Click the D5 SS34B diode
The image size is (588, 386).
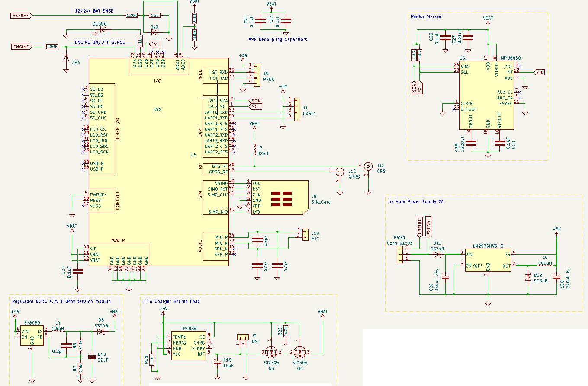click(100, 332)
